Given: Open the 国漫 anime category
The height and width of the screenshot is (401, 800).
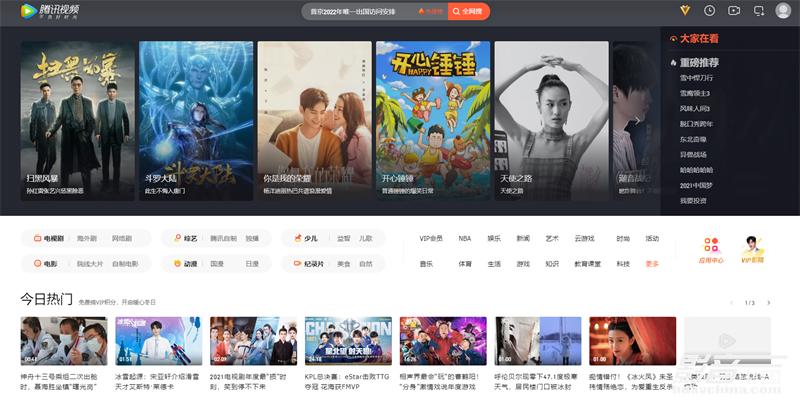Looking at the screenshot, I should click(x=217, y=264).
